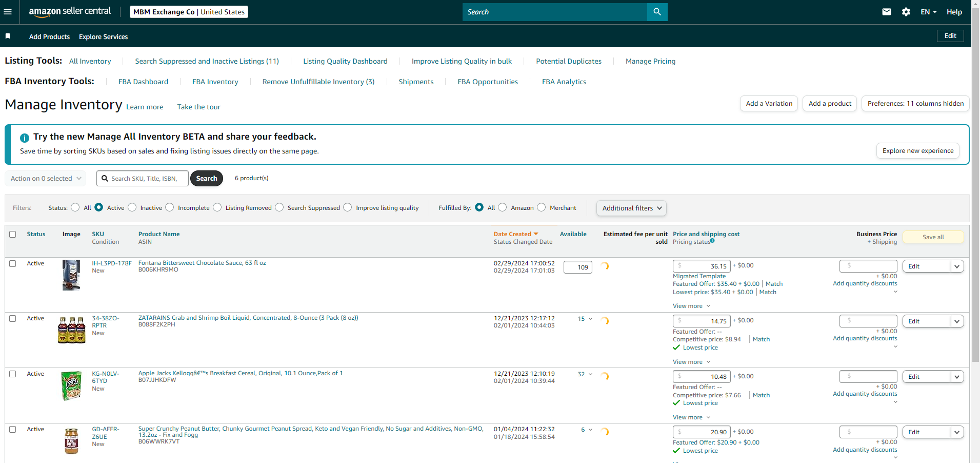Open Remove Unfulfillable Inventory (3)
The height and width of the screenshot is (463, 980).
pyautogui.click(x=318, y=82)
